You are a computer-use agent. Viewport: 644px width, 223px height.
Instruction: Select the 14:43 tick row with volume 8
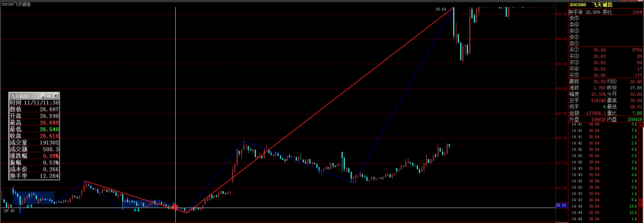coord(604,168)
